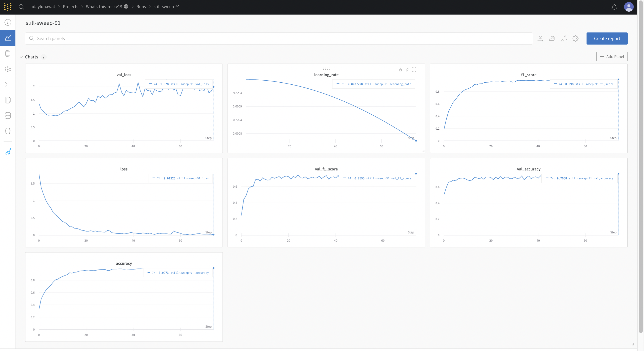Open the Code braces sidebar icon

pos(8,131)
